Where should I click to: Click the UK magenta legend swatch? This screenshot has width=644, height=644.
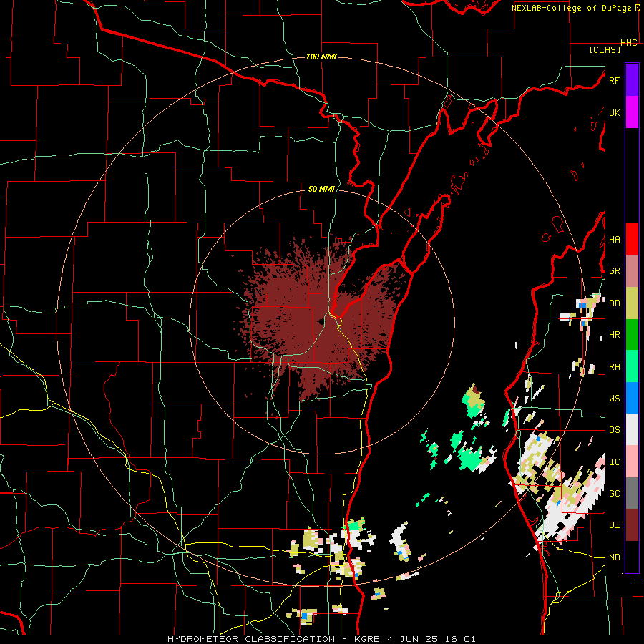632,112
